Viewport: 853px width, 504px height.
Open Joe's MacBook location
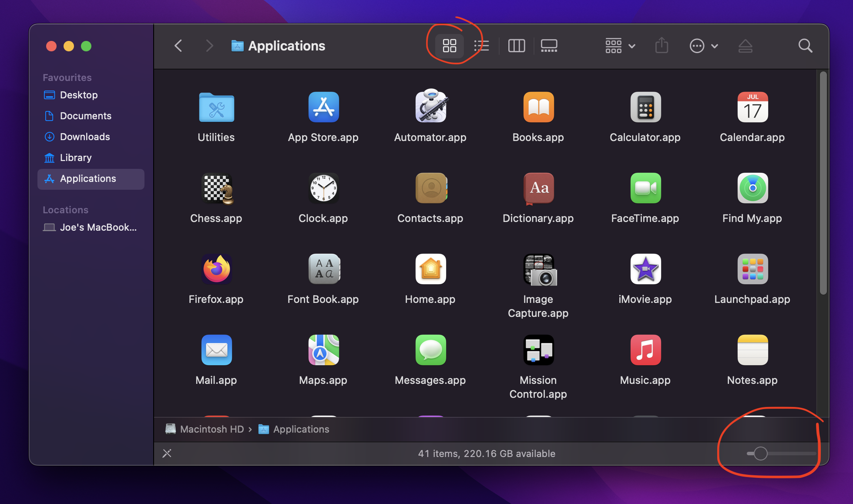tap(97, 227)
